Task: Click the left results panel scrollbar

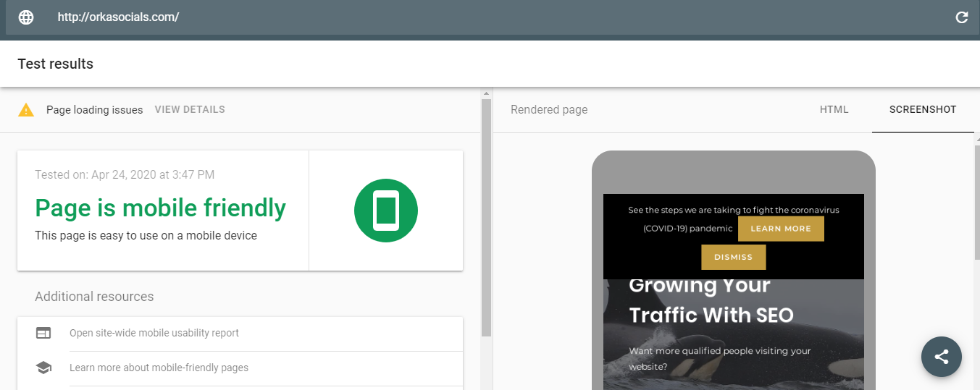Action: pos(486,218)
